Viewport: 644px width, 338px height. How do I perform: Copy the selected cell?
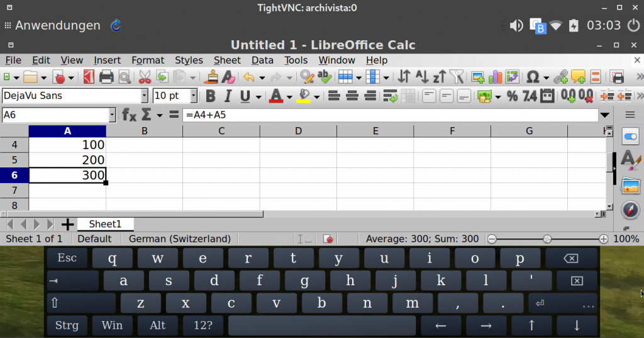(163, 77)
